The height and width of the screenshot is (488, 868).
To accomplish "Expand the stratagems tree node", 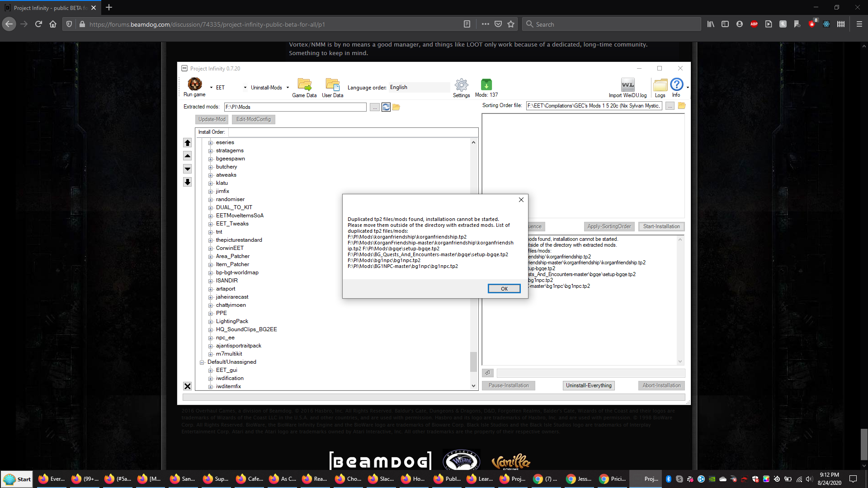I will click(x=211, y=151).
